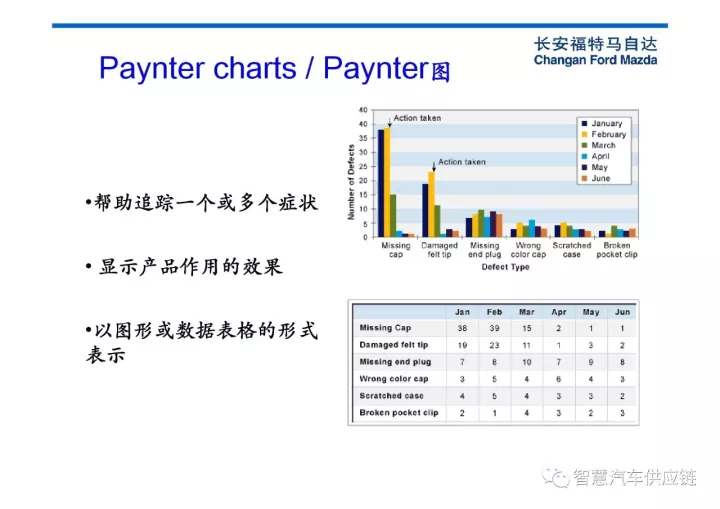Screen dimensions: 720x509
Task: Click the 智慧汽车供应链 watermark text
Action: (634, 478)
